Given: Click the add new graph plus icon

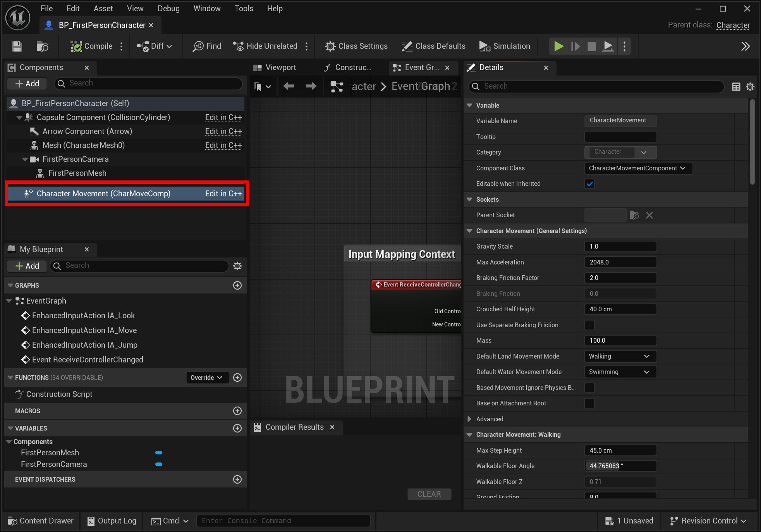Looking at the screenshot, I should click(x=237, y=285).
